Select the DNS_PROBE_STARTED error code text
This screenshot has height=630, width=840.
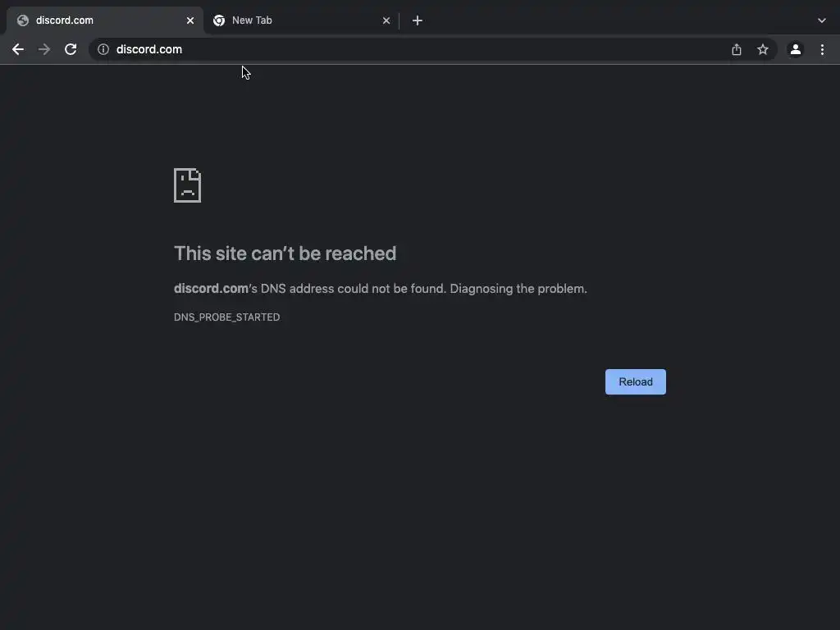[x=226, y=317]
